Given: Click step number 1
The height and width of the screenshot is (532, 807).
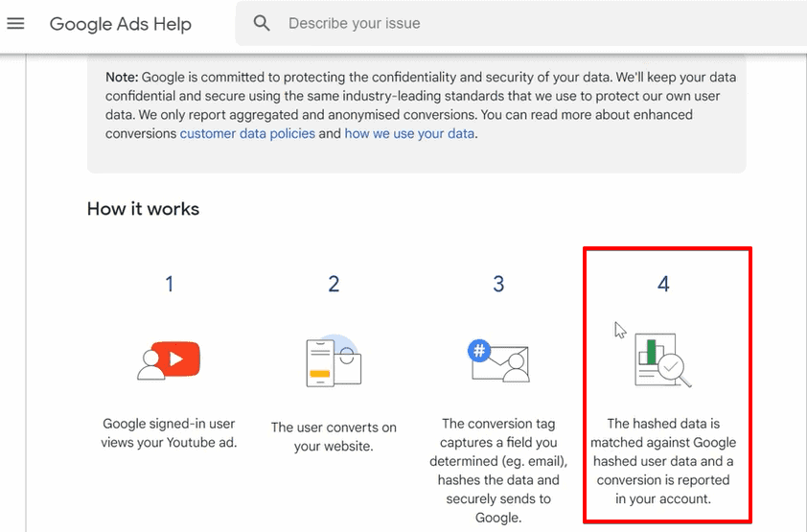Looking at the screenshot, I should (x=170, y=284).
